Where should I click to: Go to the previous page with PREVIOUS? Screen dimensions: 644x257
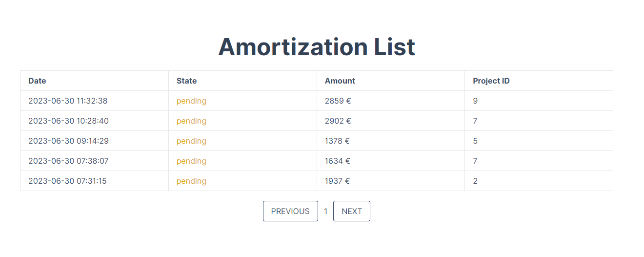290,211
